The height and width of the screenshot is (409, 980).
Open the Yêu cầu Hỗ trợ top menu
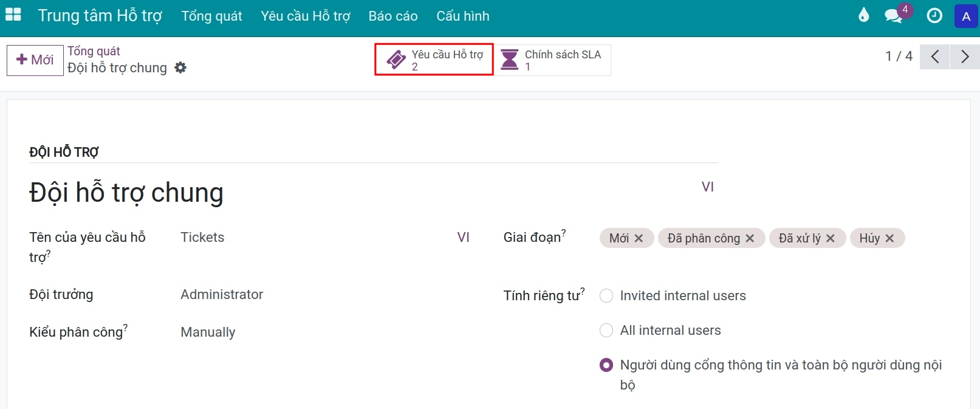(x=306, y=16)
